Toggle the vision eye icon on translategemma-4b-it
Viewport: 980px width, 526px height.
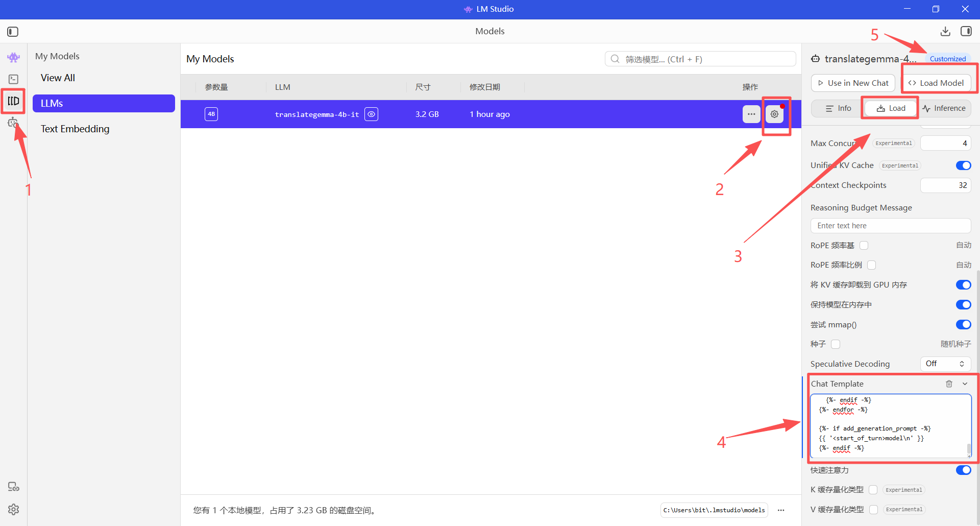(372, 114)
